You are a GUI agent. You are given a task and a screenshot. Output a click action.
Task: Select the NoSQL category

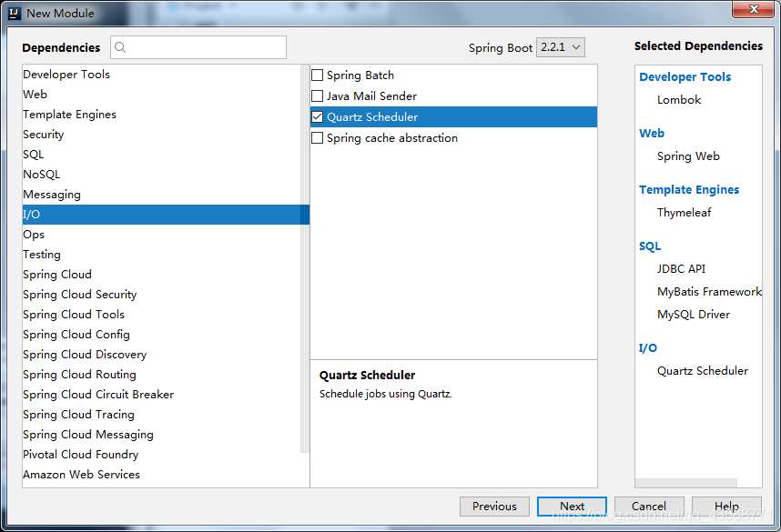point(161,175)
